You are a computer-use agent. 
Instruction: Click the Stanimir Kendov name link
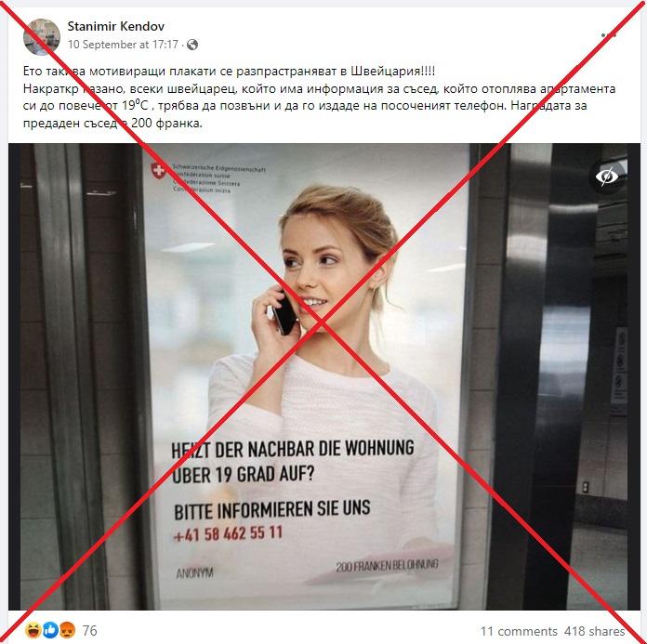click(x=116, y=26)
